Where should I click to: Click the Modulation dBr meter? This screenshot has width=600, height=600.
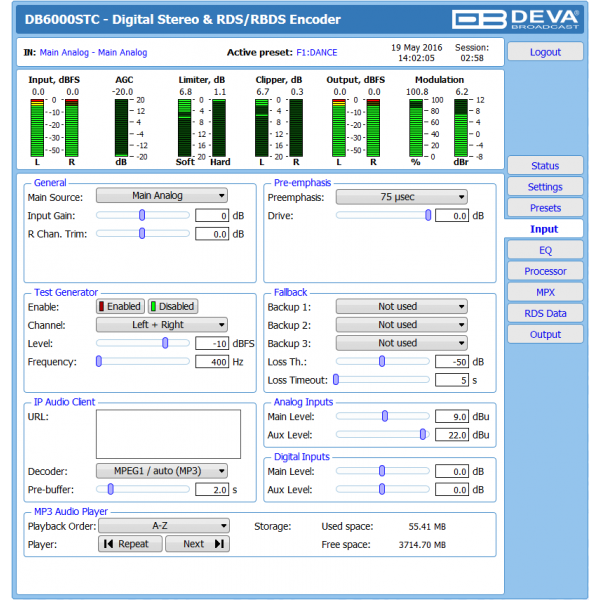tap(461, 128)
